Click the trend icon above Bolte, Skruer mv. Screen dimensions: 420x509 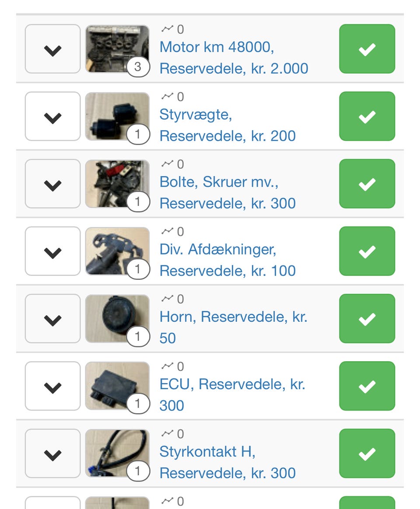click(167, 164)
